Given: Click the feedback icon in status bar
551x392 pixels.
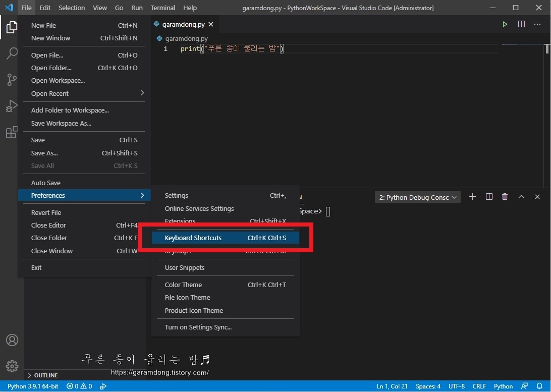Looking at the screenshot, I should coord(524,386).
